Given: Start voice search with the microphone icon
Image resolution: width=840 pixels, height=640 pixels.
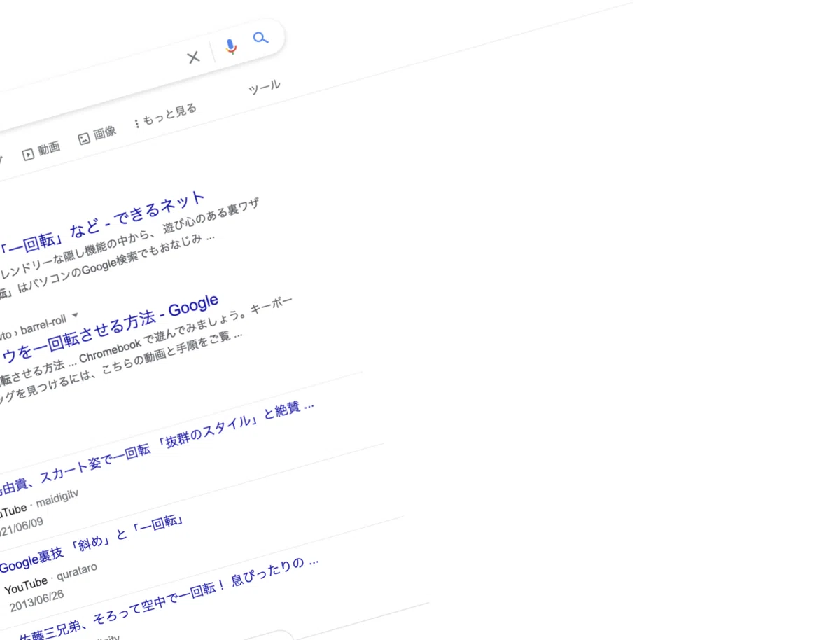Looking at the screenshot, I should (x=230, y=47).
